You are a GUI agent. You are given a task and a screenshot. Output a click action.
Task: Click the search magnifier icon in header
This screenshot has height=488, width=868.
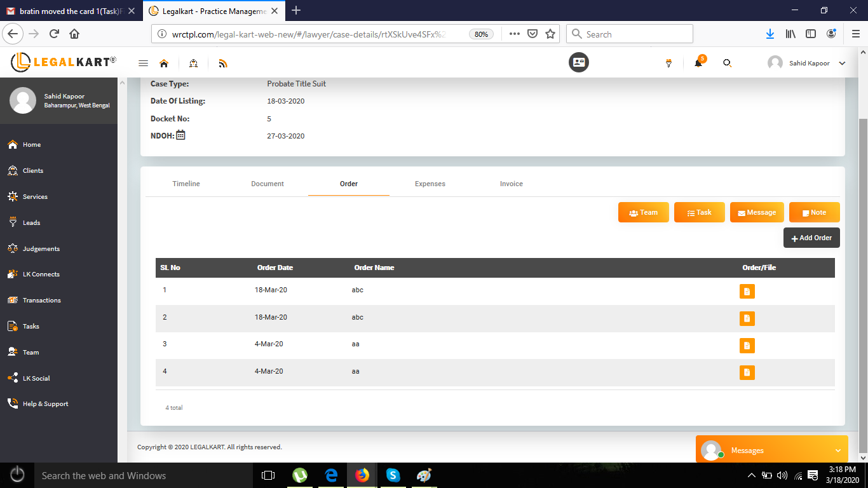728,63
